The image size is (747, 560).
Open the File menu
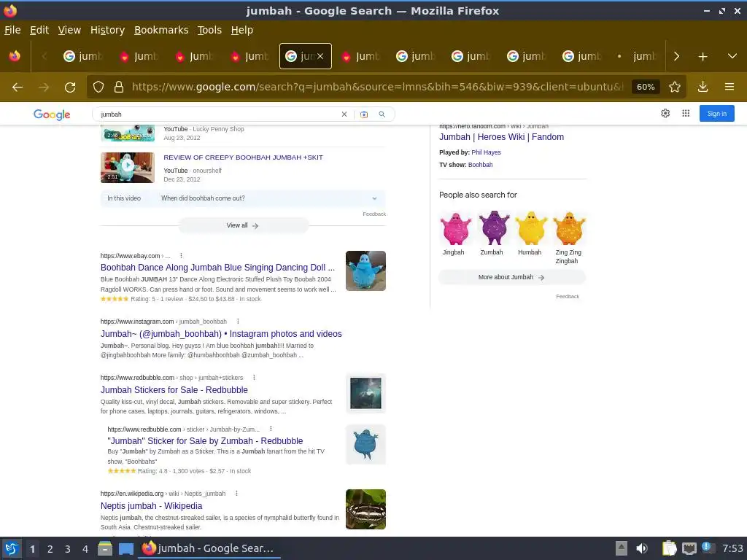12,30
